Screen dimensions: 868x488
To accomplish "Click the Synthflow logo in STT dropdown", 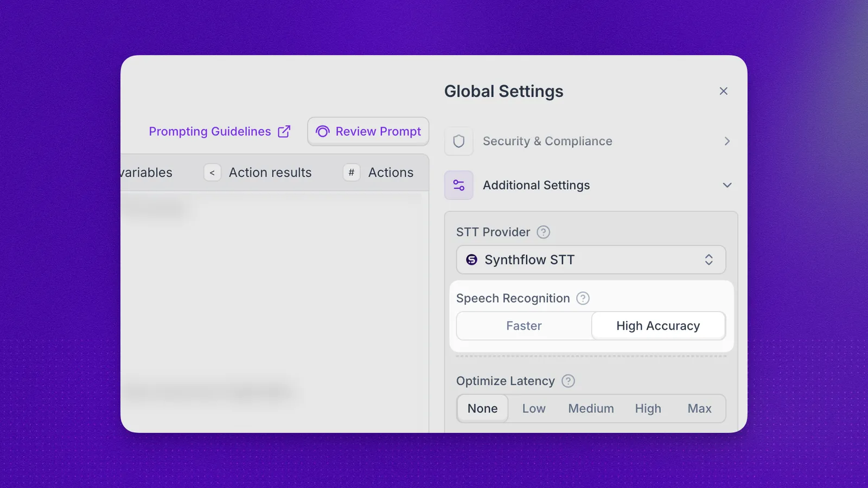I will pos(472,260).
